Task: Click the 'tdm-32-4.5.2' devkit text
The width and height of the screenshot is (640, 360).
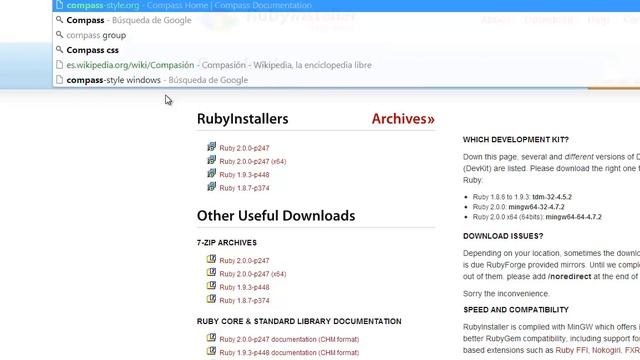Action: pyautogui.click(x=552, y=197)
